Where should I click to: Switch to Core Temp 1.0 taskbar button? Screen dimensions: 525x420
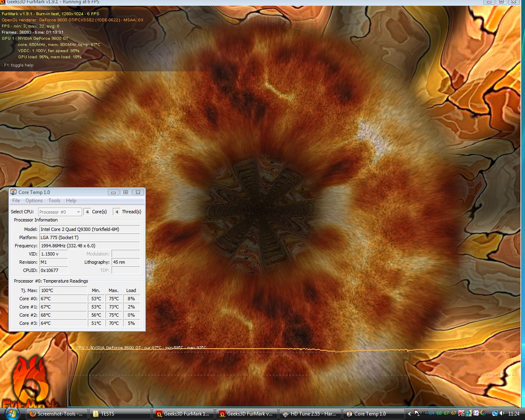pyautogui.click(x=373, y=414)
